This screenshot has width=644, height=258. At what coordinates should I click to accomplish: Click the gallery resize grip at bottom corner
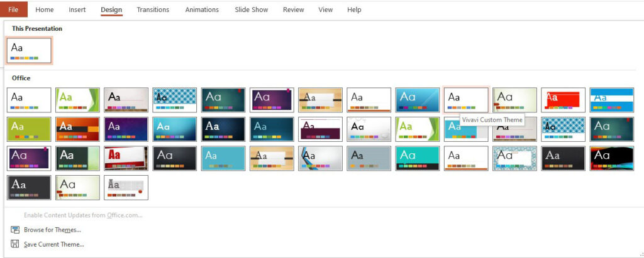click(641, 255)
